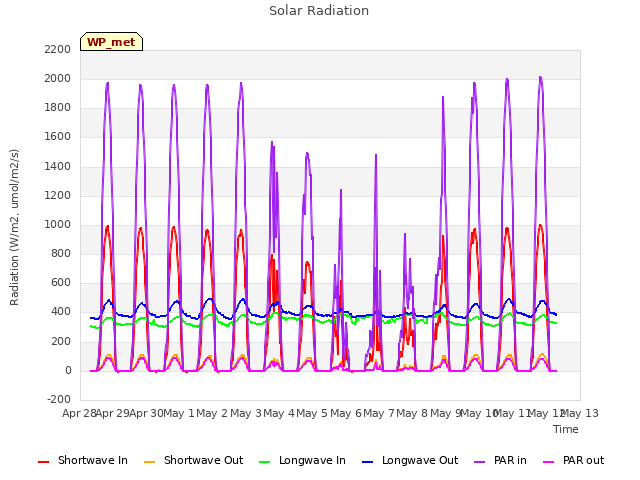640x480 pixels.
Task: Click the May 6 x-axis date label
Action: click(x=346, y=413)
